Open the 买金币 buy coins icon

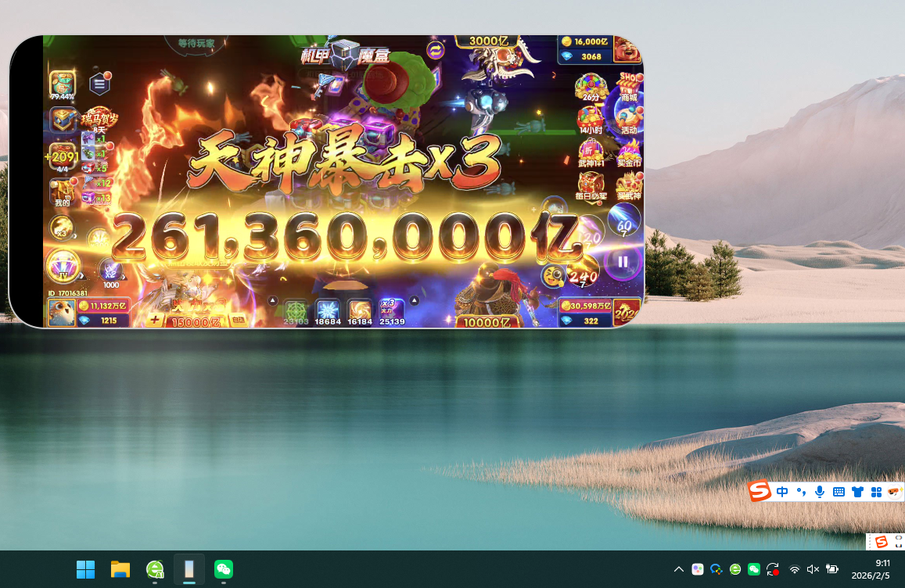click(629, 152)
